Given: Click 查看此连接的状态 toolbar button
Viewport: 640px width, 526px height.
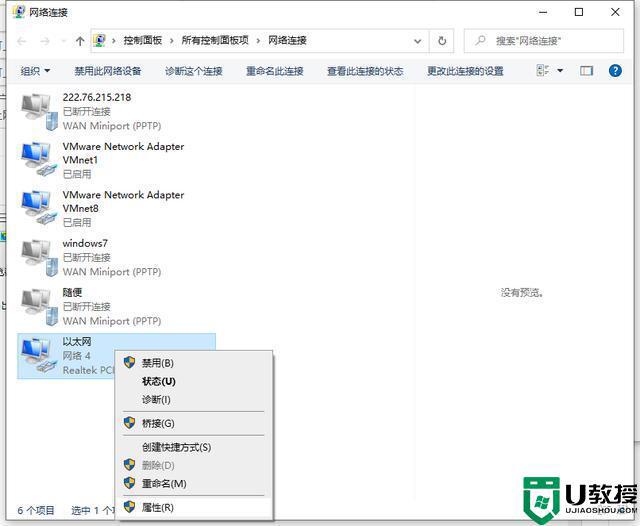Looking at the screenshot, I should point(365,71).
